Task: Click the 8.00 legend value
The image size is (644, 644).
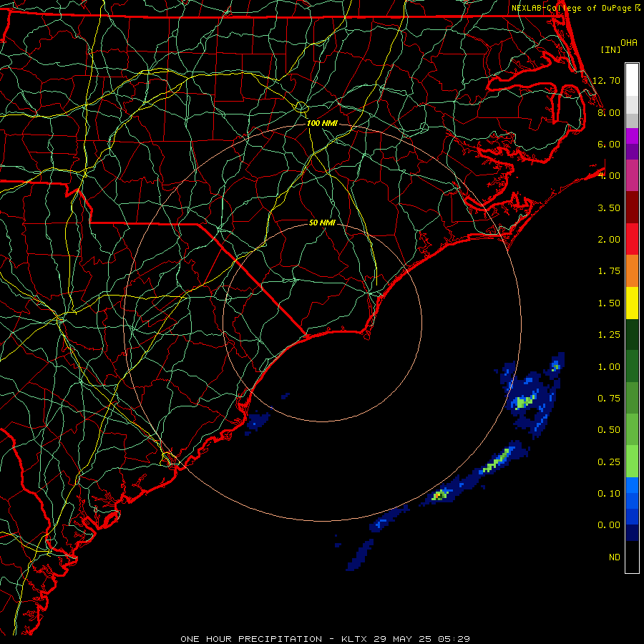Action: click(609, 112)
